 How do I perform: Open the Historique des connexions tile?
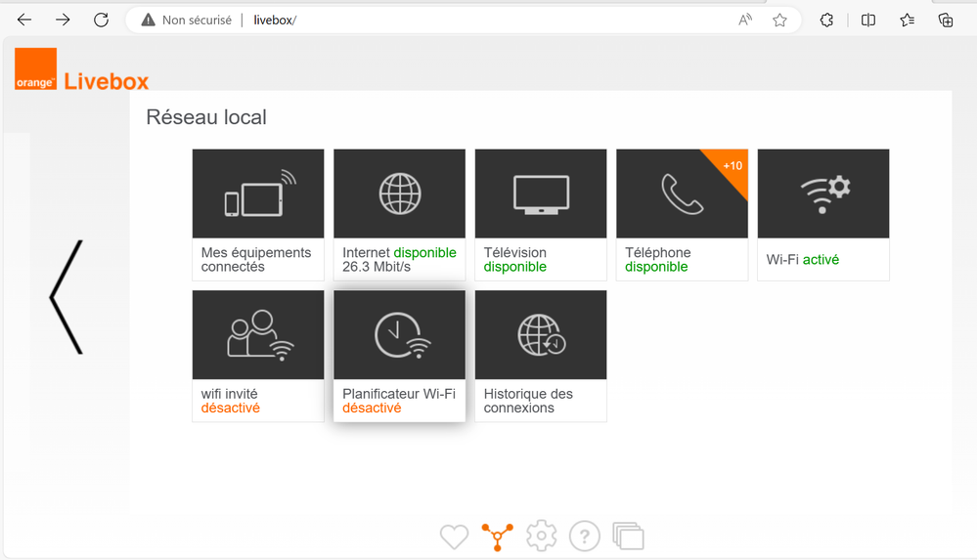coord(541,356)
